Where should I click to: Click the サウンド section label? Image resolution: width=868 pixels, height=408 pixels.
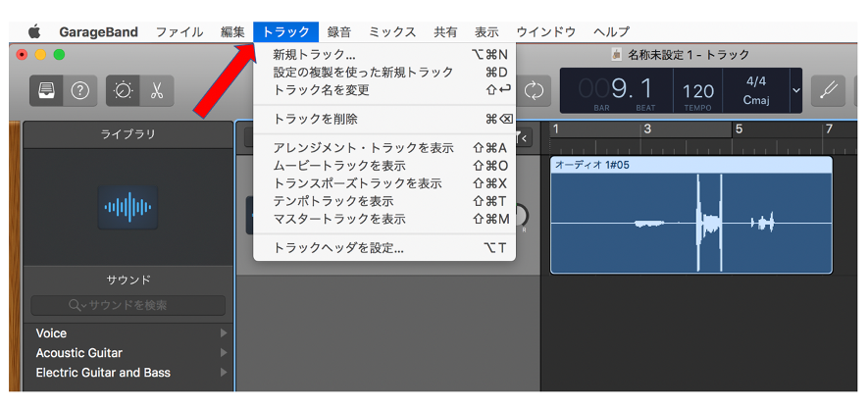point(128,280)
